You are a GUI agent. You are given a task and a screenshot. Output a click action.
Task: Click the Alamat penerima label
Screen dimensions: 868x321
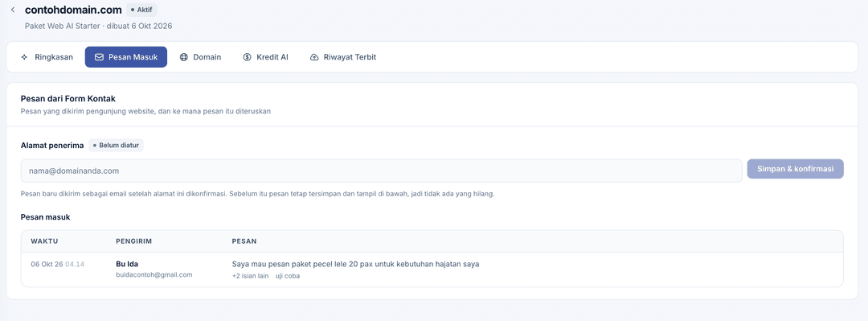(52, 146)
